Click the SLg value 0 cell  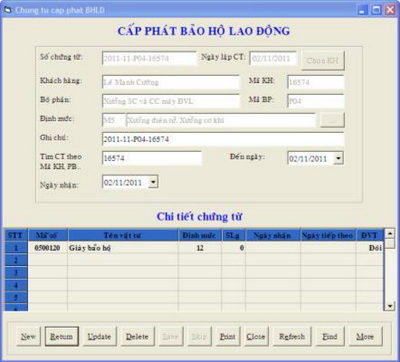[x=233, y=248]
